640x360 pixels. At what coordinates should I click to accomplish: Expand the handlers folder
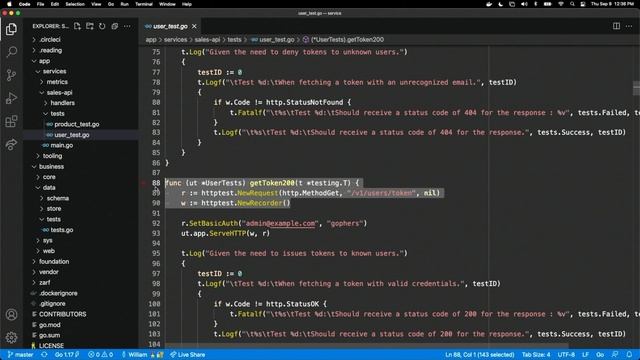[x=62, y=103]
